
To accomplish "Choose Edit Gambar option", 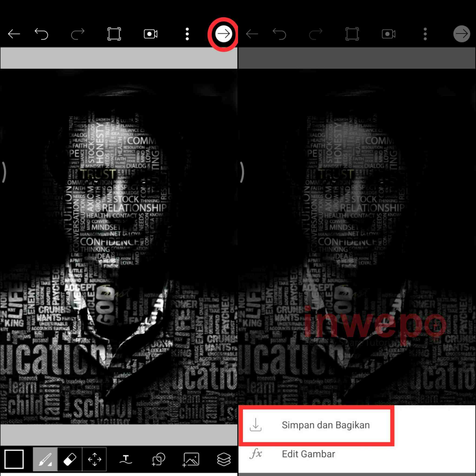I will click(308, 454).
